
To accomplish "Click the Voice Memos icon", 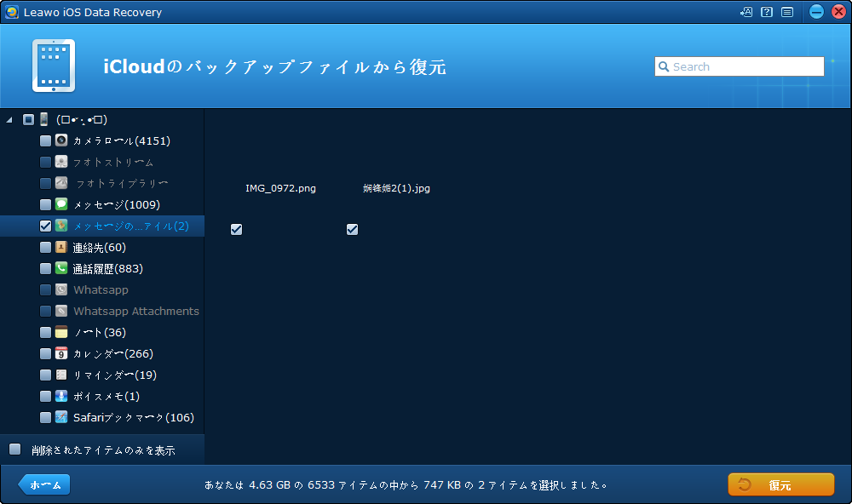I will pyautogui.click(x=61, y=396).
